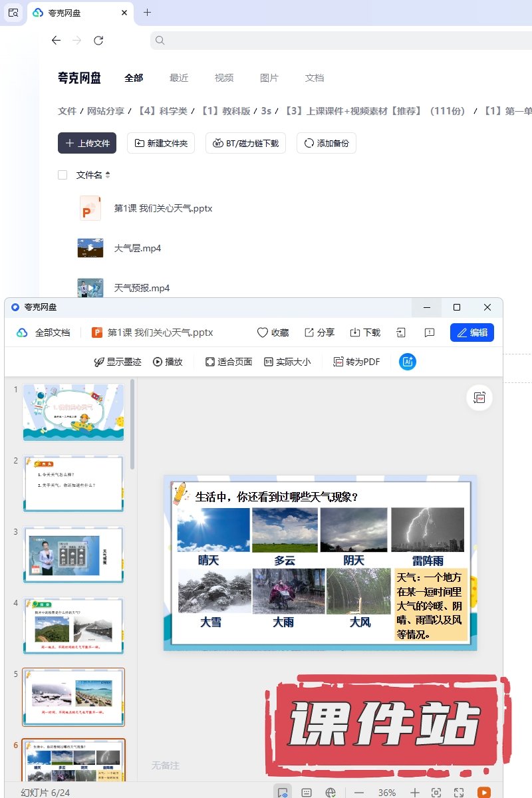Select slide 3 thumbnail with weather forecaster
The image size is (532, 798).
click(x=73, y=555)
